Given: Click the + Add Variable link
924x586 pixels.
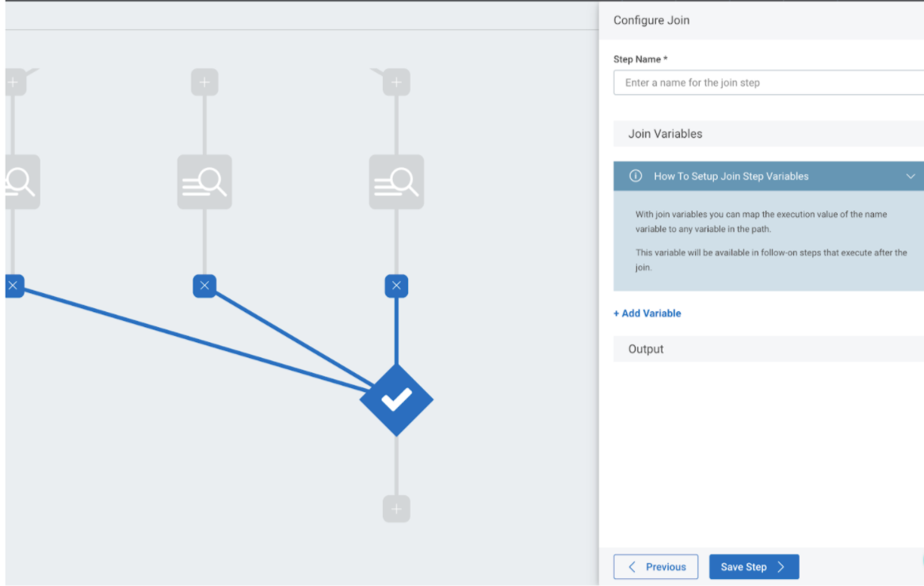Looking at the screenshot, I should click(x=647, y=314).
